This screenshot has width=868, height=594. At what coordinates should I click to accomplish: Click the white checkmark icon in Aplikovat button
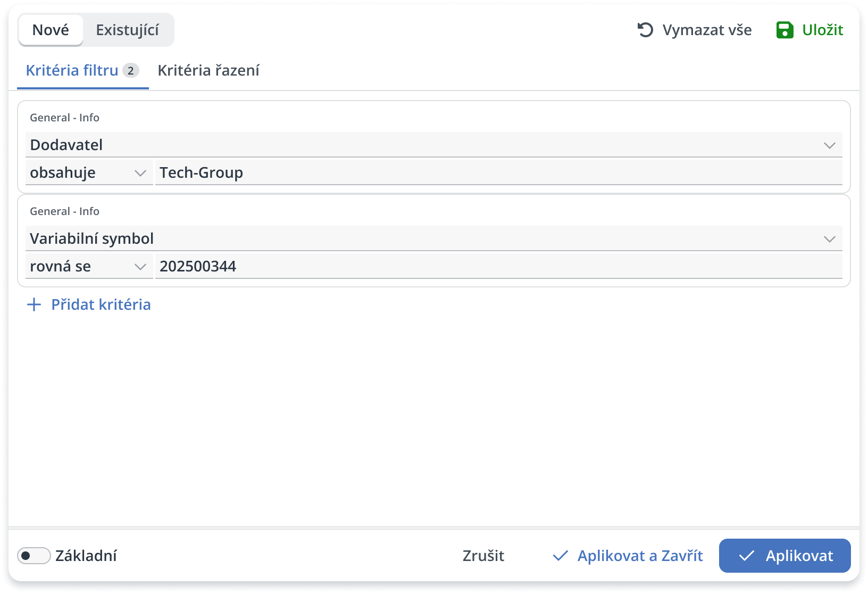(746, 556)
